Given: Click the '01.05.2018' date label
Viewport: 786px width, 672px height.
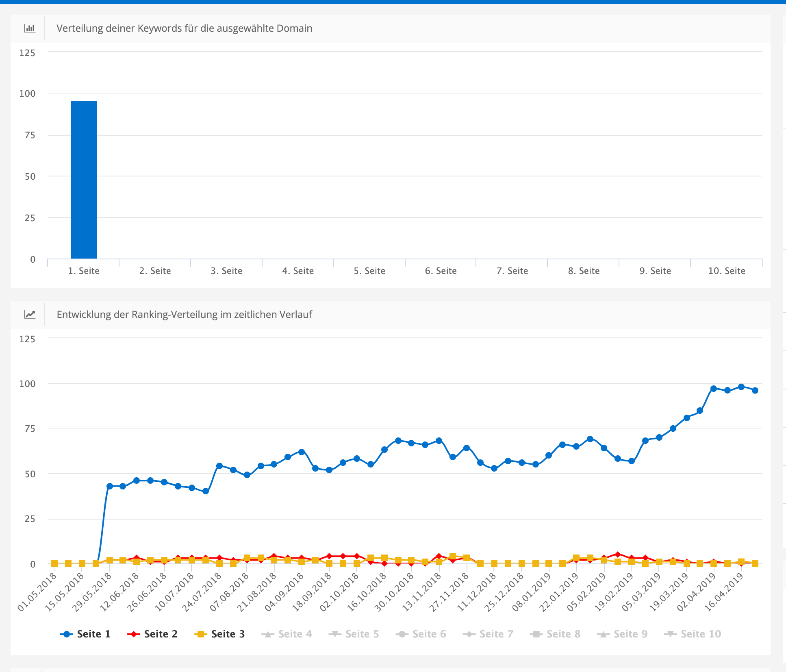Looking at the screenshot, I should tap(37, 592).
